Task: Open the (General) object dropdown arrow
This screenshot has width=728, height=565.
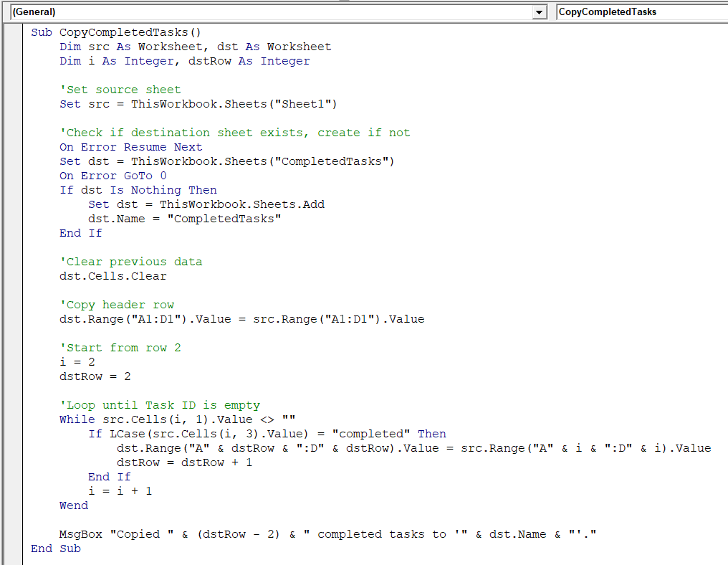Action: click(x=540, y=12)
